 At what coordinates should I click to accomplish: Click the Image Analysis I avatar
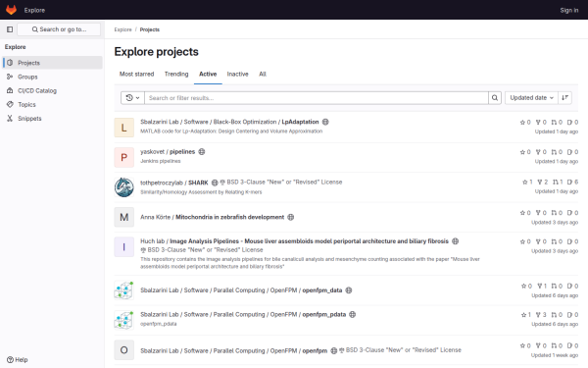pos(124,247)
